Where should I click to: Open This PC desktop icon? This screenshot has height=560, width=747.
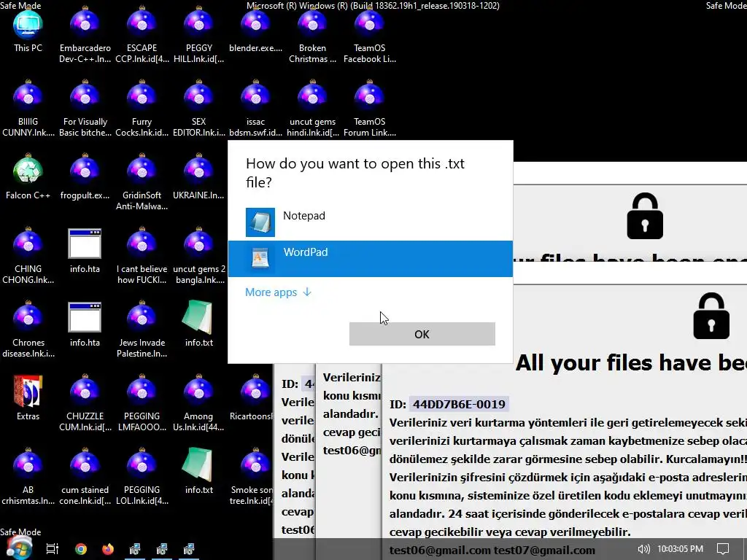pyautogui.click(x=28, y=32)
